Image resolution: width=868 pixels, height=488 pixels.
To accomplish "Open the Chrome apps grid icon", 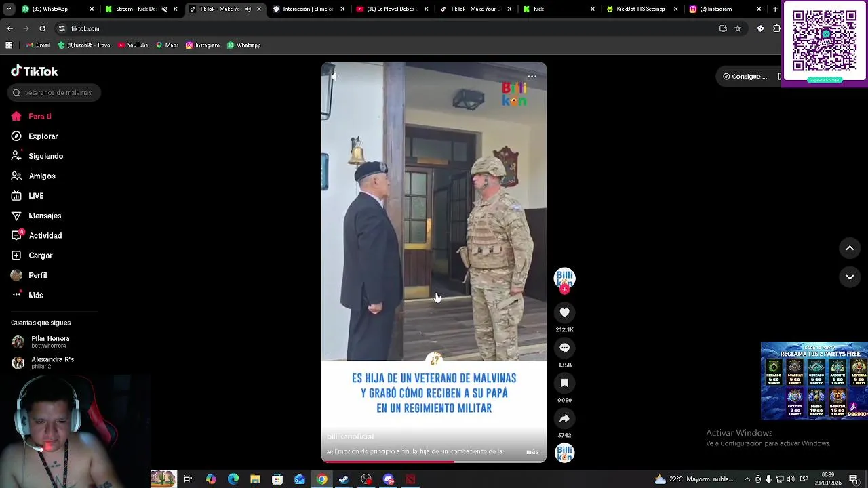I will tap(9, 45).
